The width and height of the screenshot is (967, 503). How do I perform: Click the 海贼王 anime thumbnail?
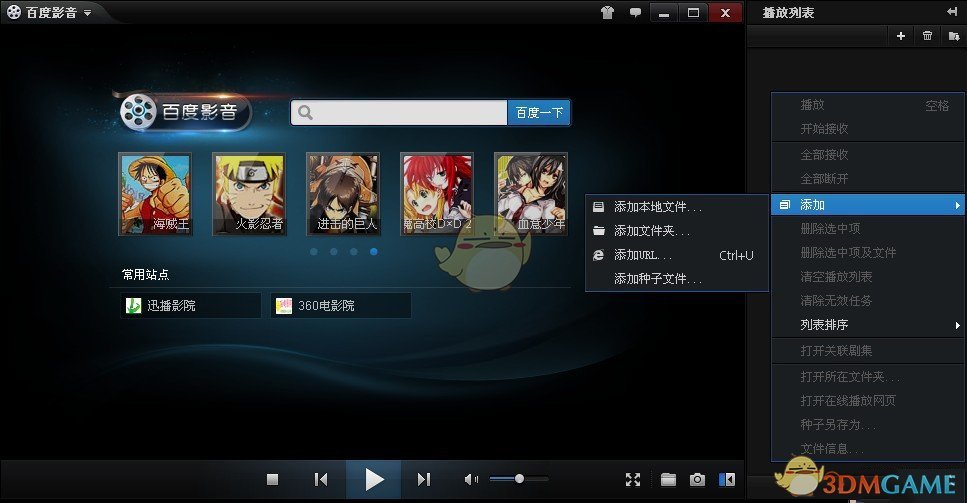tap(155, 193)
